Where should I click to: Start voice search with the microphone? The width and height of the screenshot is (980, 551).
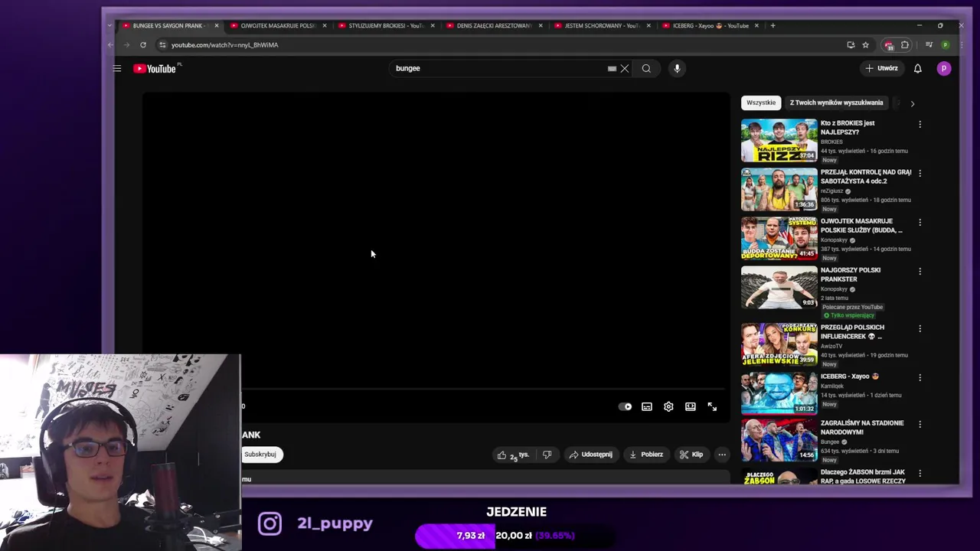[677, 68]
